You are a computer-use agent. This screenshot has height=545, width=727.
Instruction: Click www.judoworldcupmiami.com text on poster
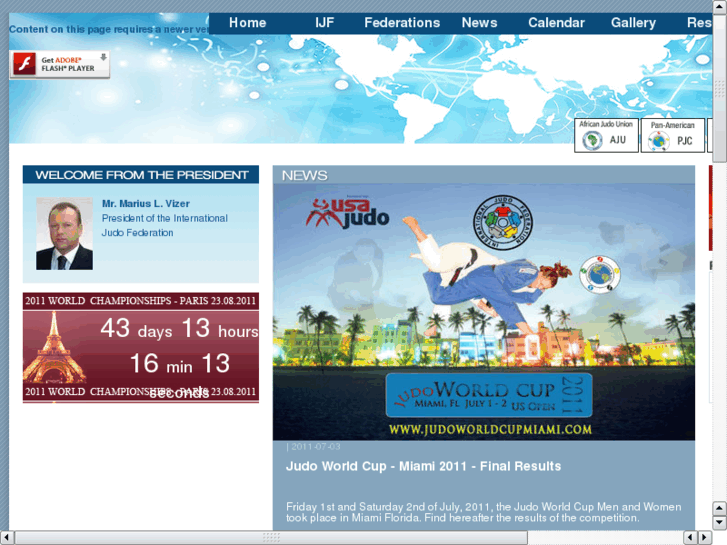tap(490, 430)
